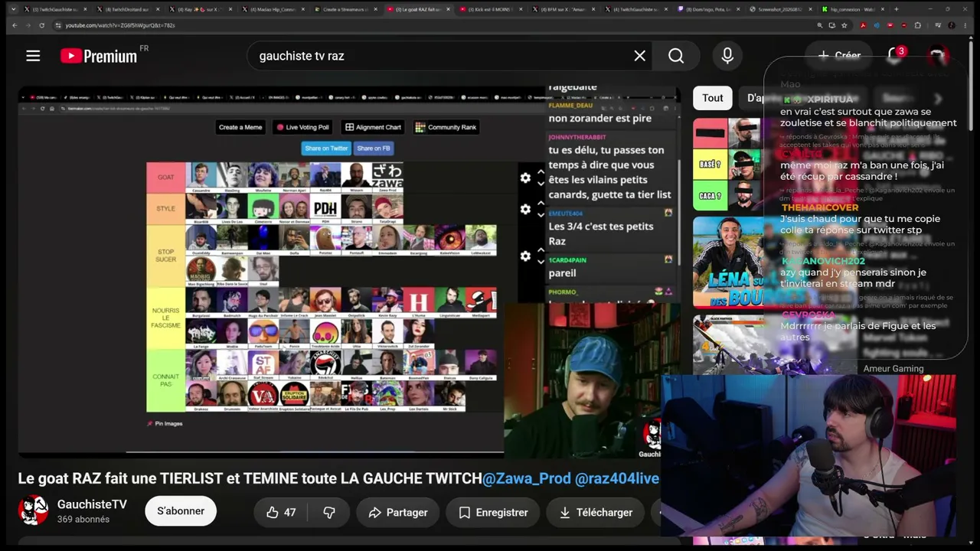Click the Create a Meme button in video
Screen dimensions: 980x551
tap(240, 127)
